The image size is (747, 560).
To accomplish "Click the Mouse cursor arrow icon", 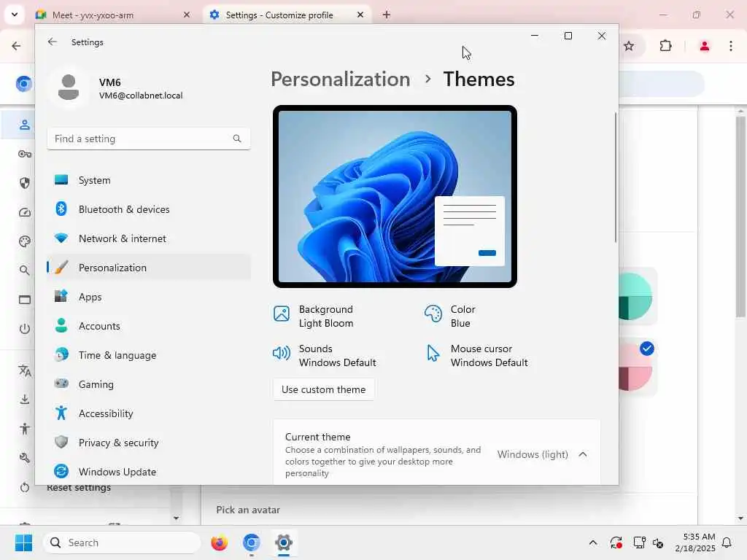I will [x=433, y=353].
